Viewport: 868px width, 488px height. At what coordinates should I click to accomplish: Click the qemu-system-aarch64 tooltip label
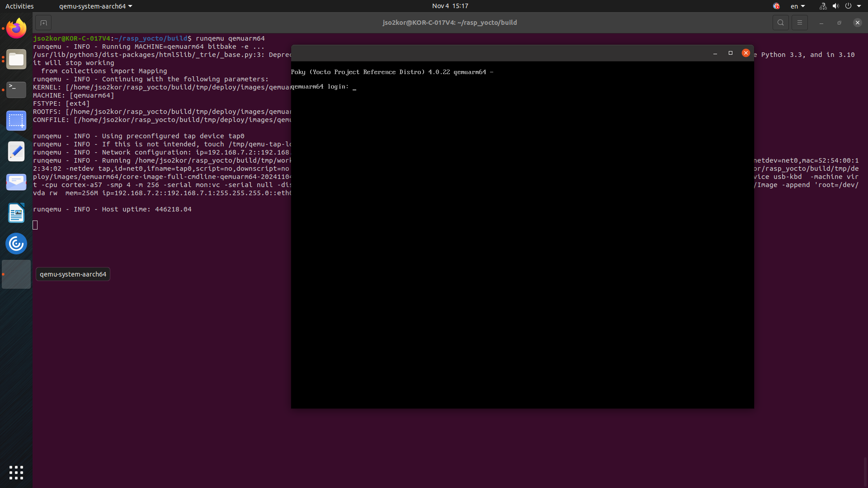click(73, 274)
